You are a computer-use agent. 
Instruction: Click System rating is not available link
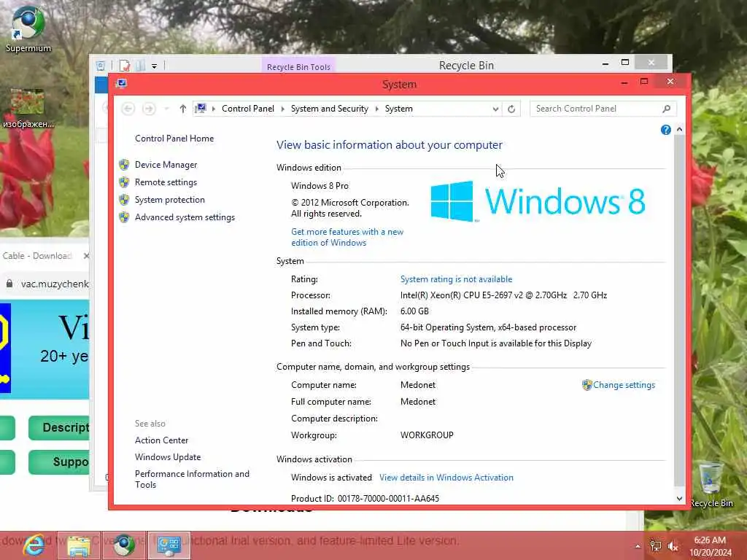[x=456, y=279]
